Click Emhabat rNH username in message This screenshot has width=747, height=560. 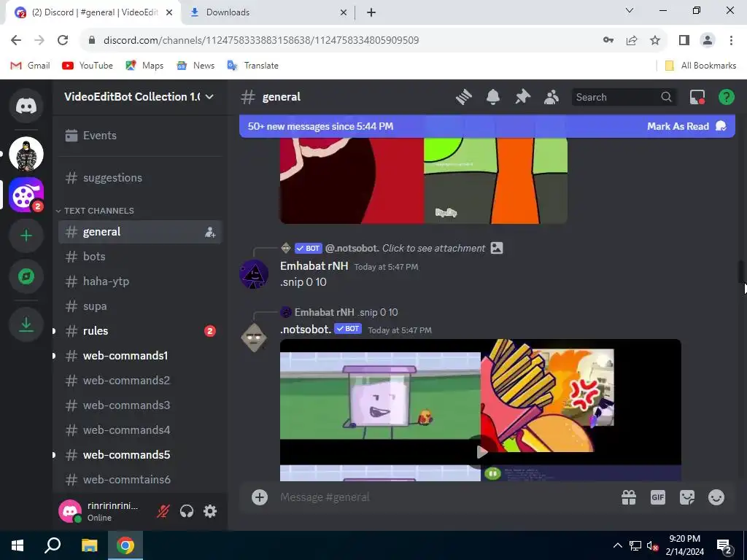pyautogui.click(x=314, y=266)
